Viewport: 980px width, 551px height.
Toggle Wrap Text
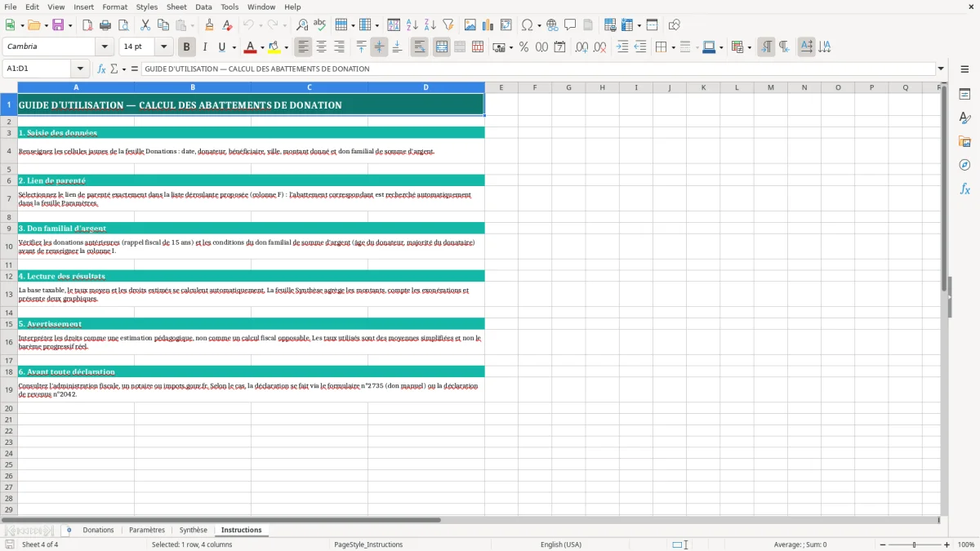419,47
